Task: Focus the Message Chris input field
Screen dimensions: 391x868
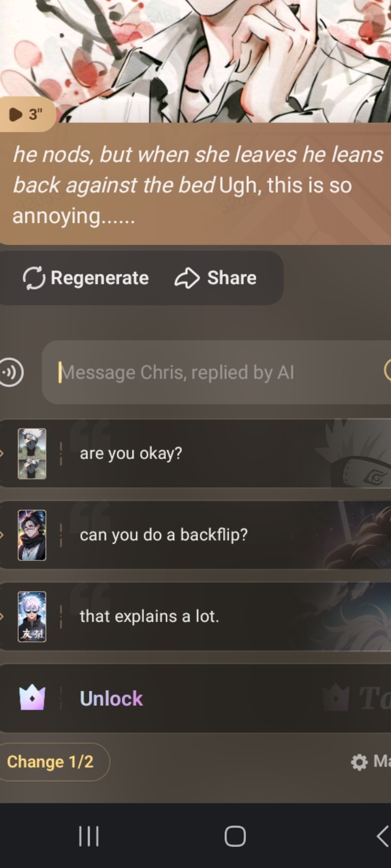Action: (216, 372)
